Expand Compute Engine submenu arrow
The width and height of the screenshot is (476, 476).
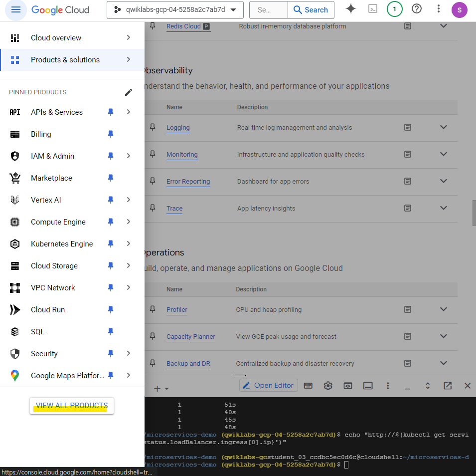pos(129,222)
